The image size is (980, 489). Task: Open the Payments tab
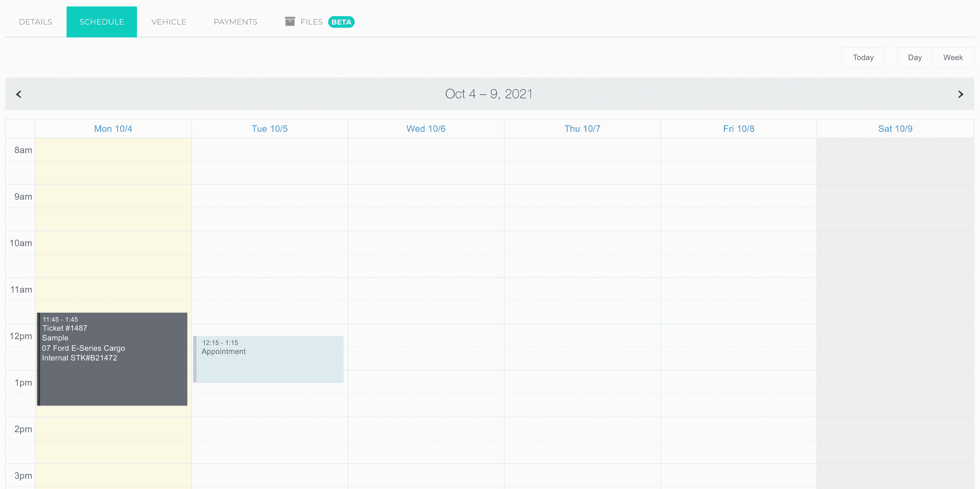(235, 22)
